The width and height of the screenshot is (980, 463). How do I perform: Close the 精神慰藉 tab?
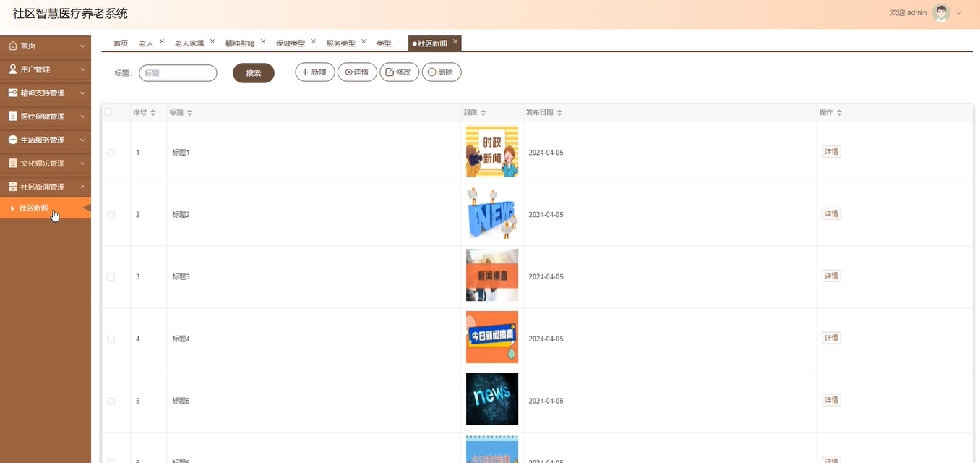263,41
